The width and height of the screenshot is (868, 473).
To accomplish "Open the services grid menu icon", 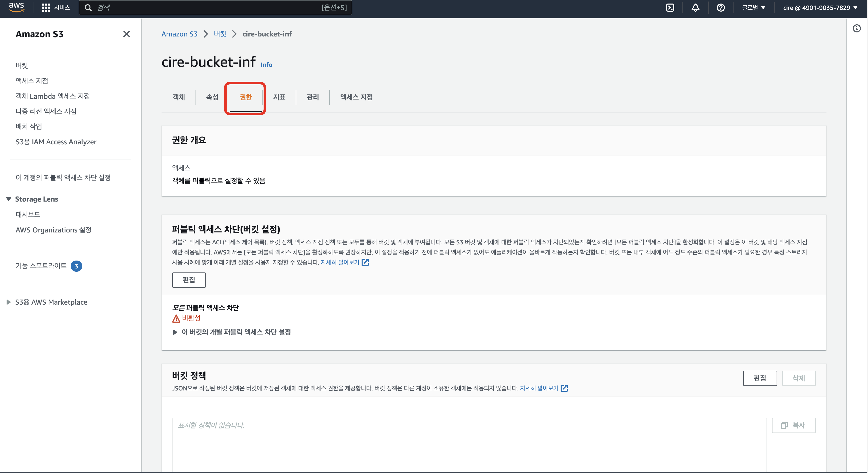I will tap(46, 8).
